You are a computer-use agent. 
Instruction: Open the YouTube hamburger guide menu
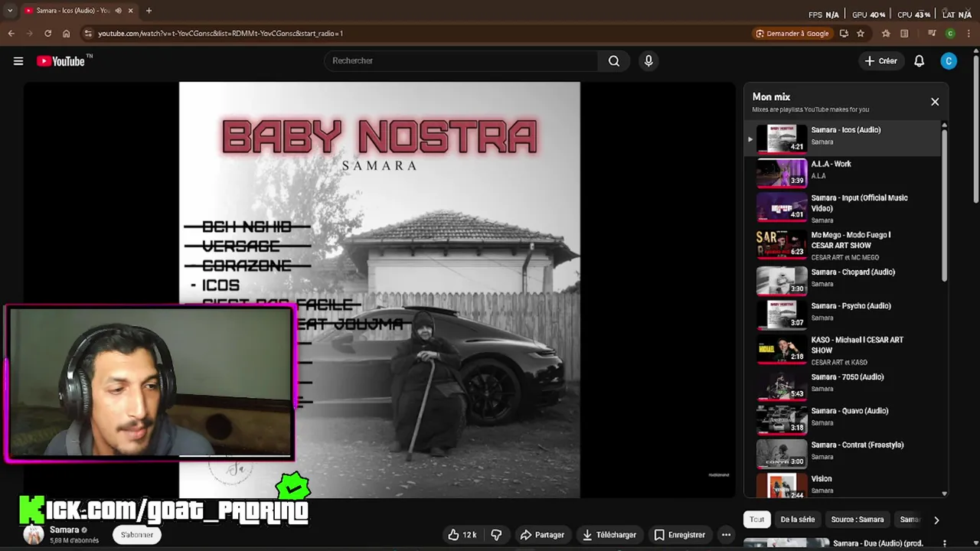pyautogui.click(x=18, y=61)
